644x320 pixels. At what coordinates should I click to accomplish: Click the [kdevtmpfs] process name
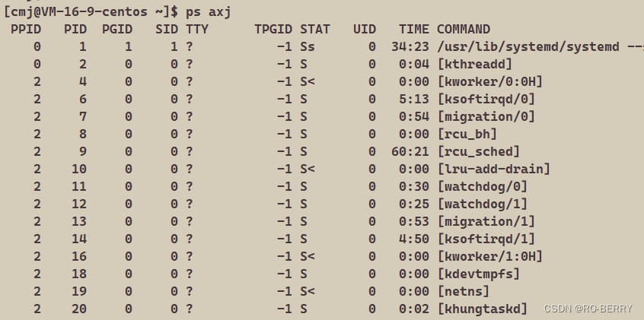tap(478, 274)
